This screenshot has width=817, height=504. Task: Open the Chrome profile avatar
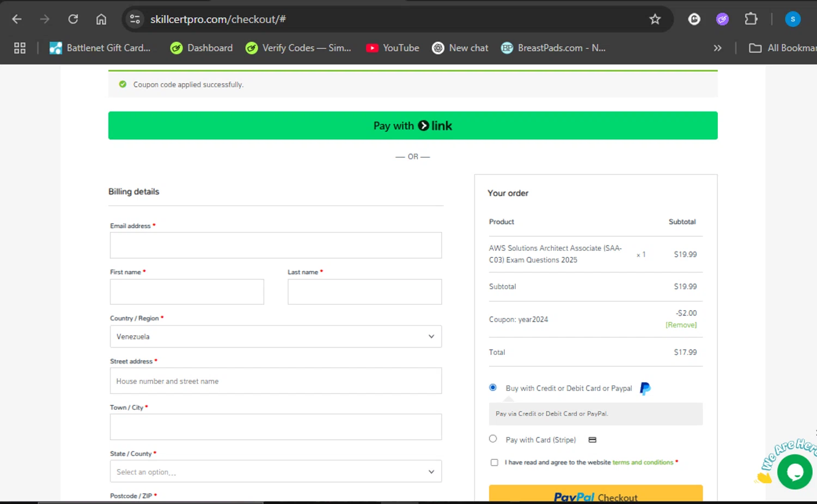[792, 19]
